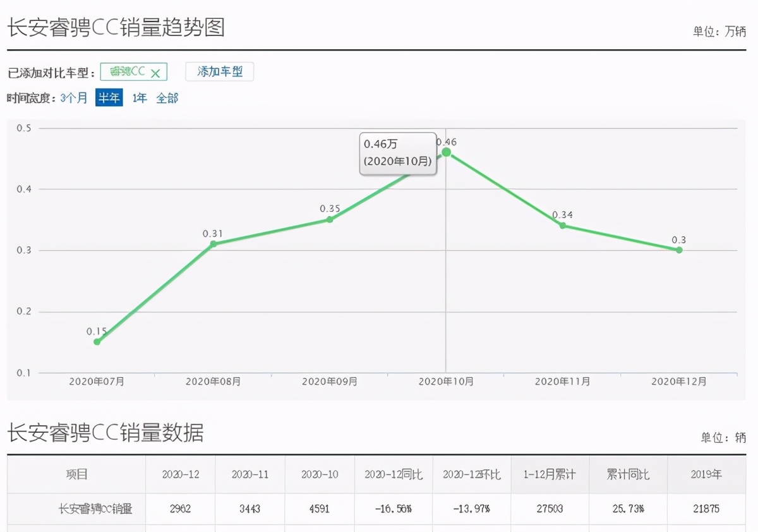Click the 2019年 column header
The image size is (758, 532).
tap(706, 475)
